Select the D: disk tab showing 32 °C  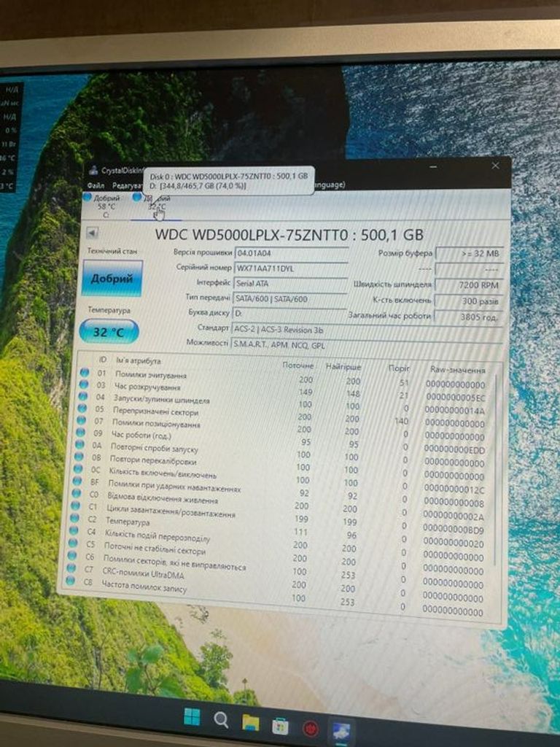[155, 206]
